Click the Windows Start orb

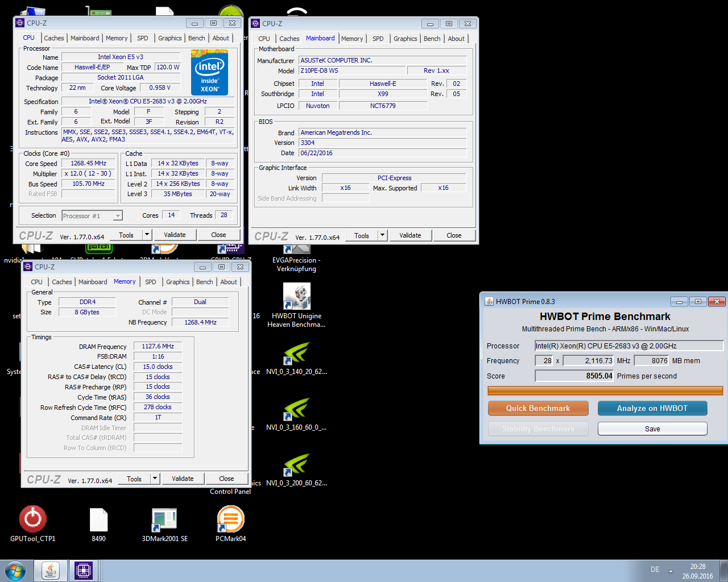coord(15,570)
